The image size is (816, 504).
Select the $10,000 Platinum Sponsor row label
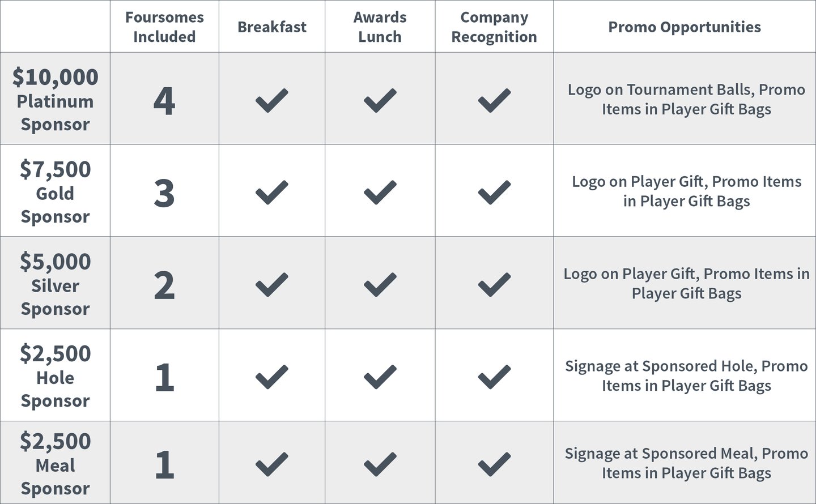click(55, 100)
